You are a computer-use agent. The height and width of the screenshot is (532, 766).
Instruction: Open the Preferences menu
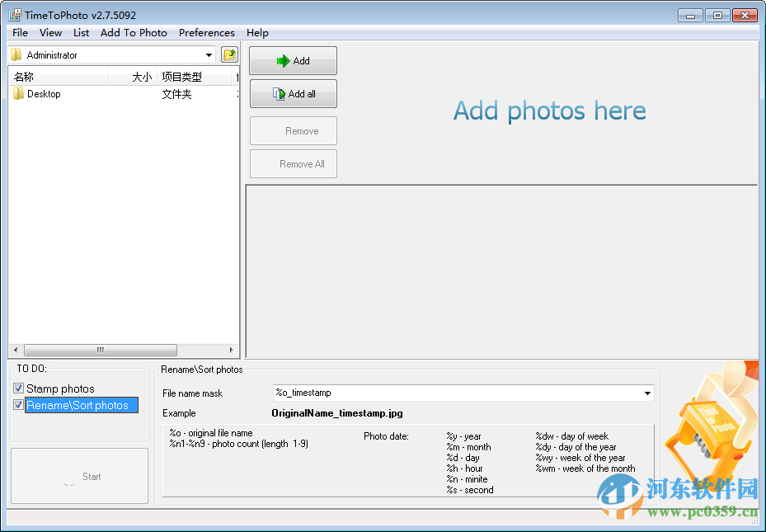tap(207, 33)
